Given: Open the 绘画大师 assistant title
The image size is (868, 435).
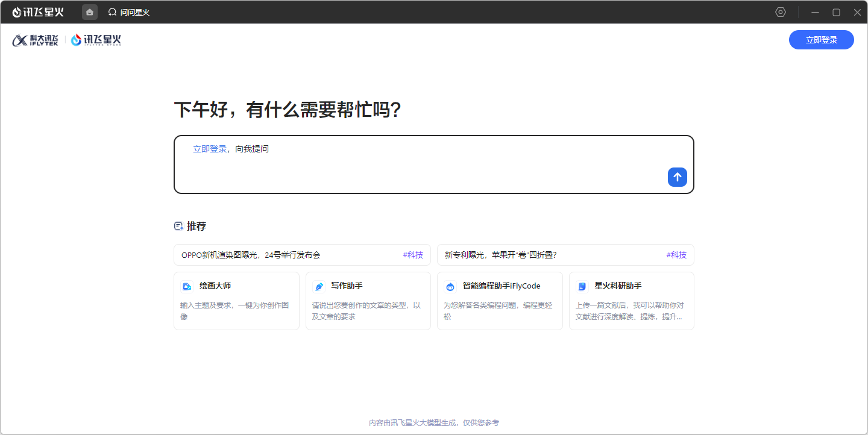Looking at the screenshot, I should tap(215, 286).
